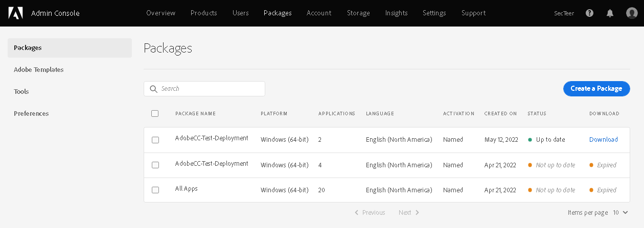Viewport: 644px width, 228px height.
Task: Click the applications count 4 cell
Action: (320, 165)
